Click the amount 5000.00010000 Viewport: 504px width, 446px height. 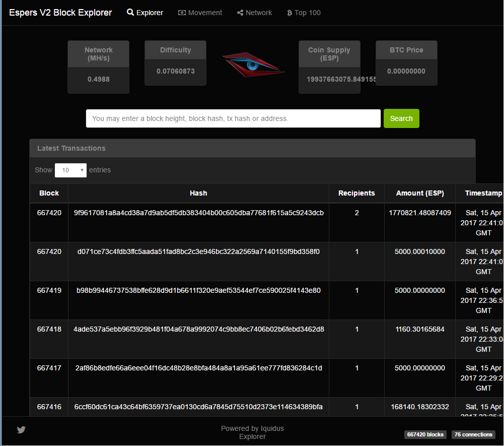(420, 251)
